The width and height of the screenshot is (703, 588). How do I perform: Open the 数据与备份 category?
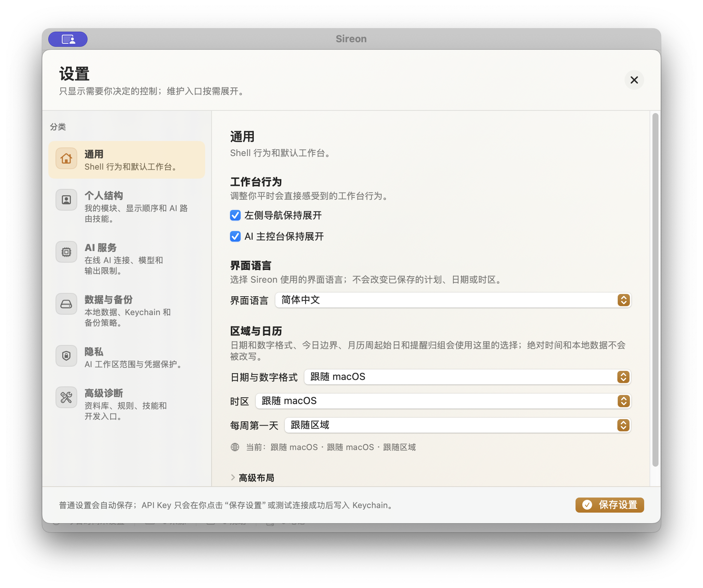[x=127, y=311]
